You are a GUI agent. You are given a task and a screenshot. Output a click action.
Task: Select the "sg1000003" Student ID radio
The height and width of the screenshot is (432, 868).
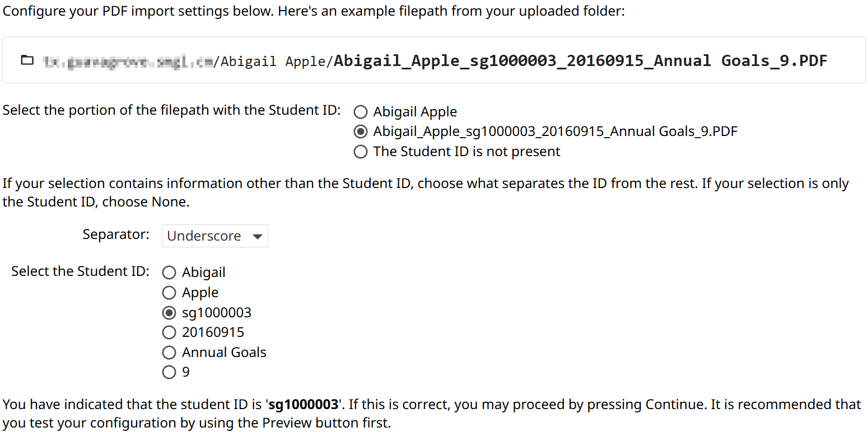point(169,312)
